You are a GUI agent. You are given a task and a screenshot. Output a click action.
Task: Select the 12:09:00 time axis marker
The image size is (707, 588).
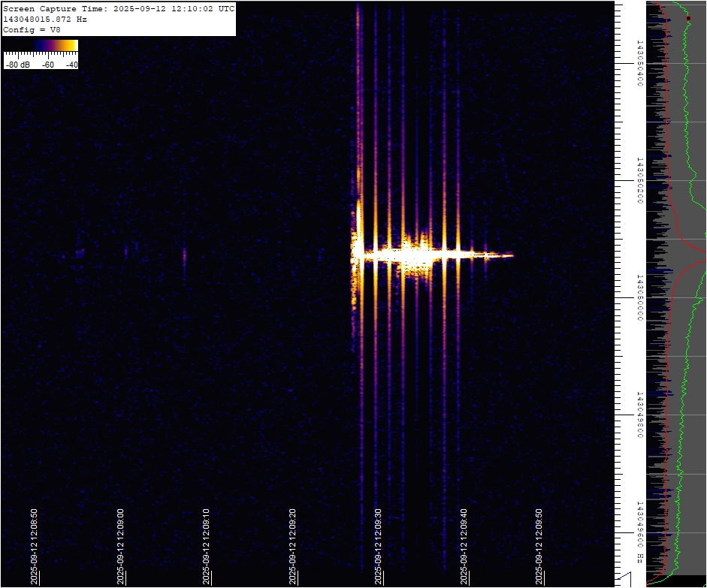click(x=120, y=547)
